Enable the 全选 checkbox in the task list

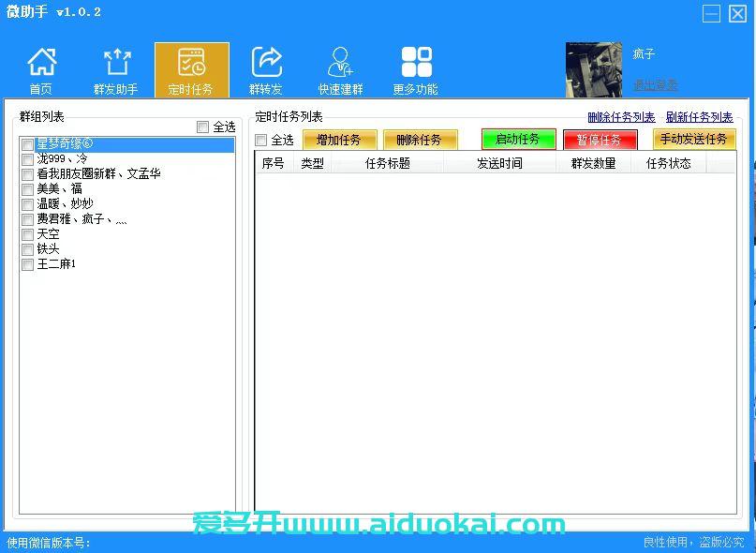tap(260, 139)
